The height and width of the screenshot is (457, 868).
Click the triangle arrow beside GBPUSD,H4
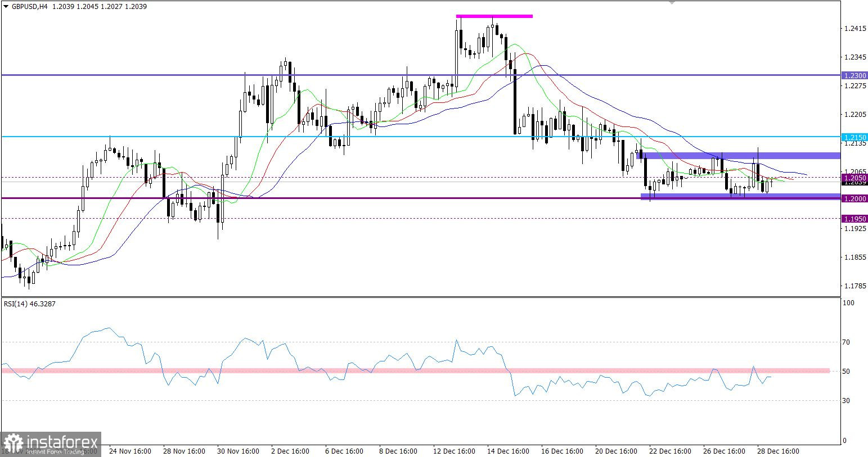click(6, 7)
